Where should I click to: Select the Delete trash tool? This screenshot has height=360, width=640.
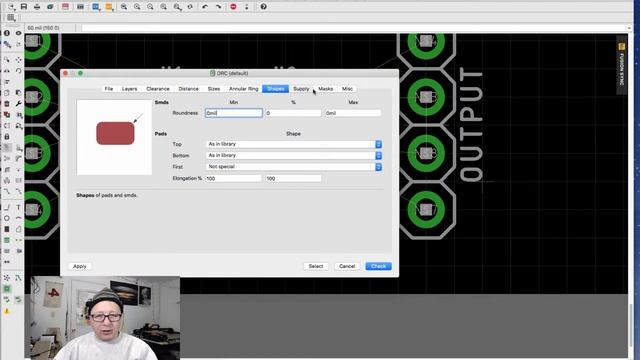click(x=7, y=104)
